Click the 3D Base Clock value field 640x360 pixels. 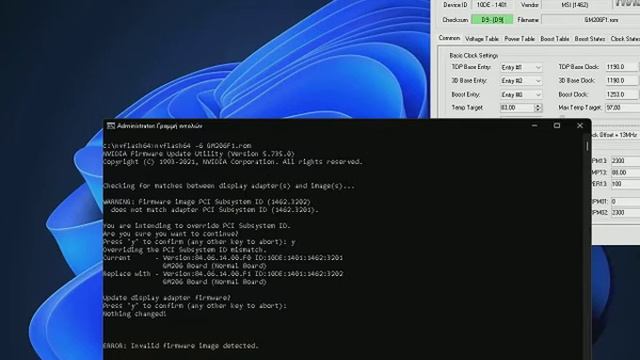click(621, 80)
